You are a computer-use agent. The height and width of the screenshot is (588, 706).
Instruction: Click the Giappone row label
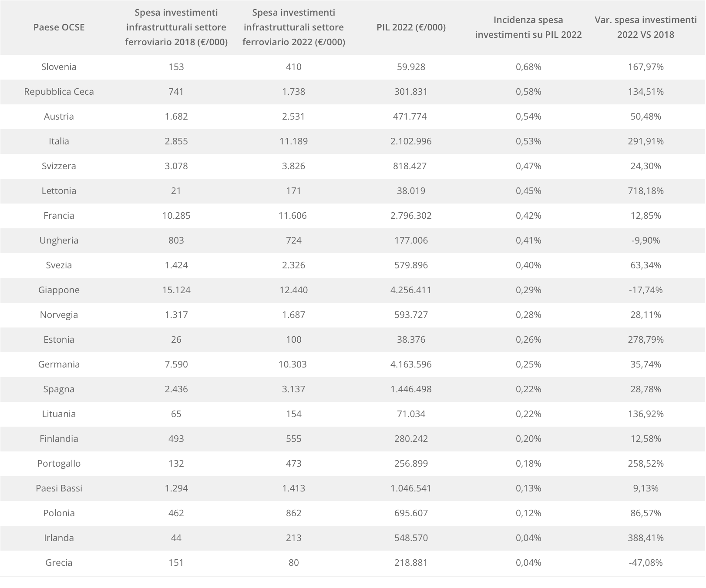[59, 290]
